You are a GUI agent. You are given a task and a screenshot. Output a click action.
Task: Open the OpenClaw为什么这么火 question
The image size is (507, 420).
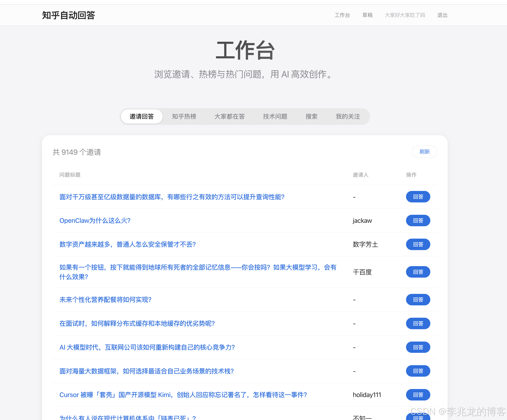[95, 220]
